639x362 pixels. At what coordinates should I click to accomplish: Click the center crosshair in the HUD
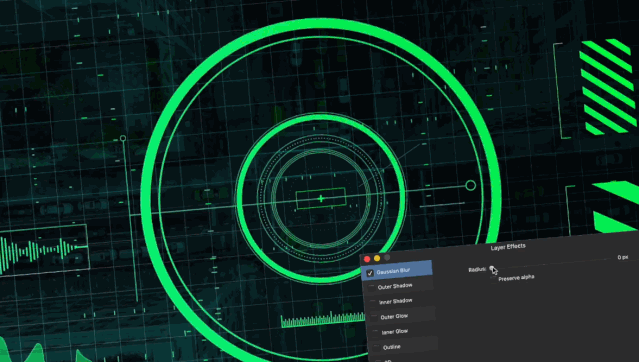point(321,199)
